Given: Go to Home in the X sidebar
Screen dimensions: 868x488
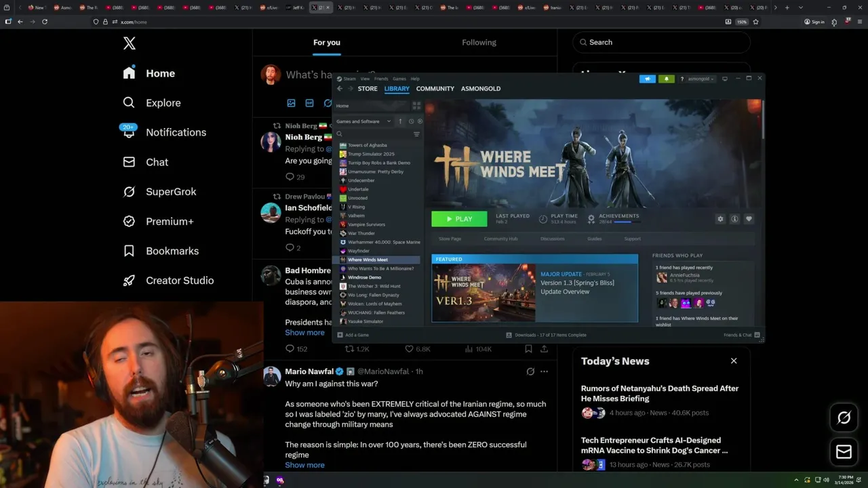Looking at the screenshot, I should point(149,73).
